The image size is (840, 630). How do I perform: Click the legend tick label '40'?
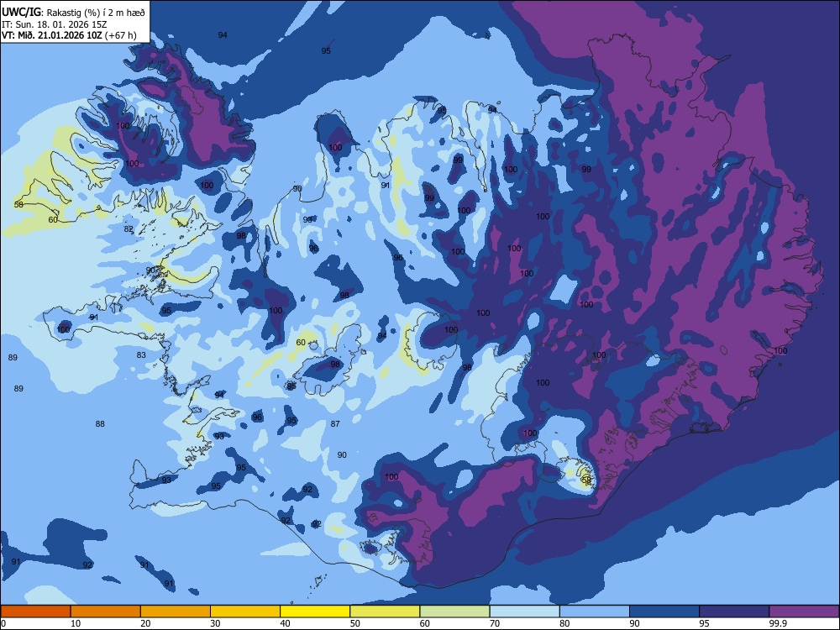pyautogui.click(x=285, y=623)
